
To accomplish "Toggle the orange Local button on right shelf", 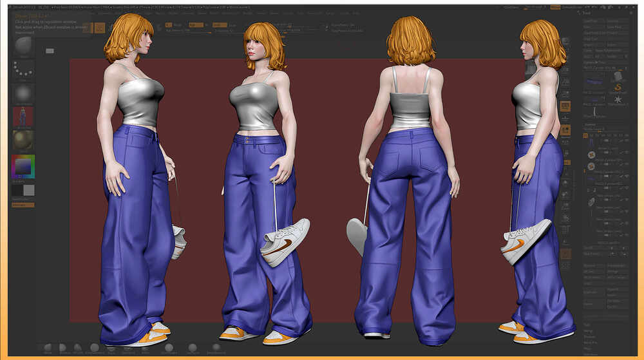I will pos(565,131).
